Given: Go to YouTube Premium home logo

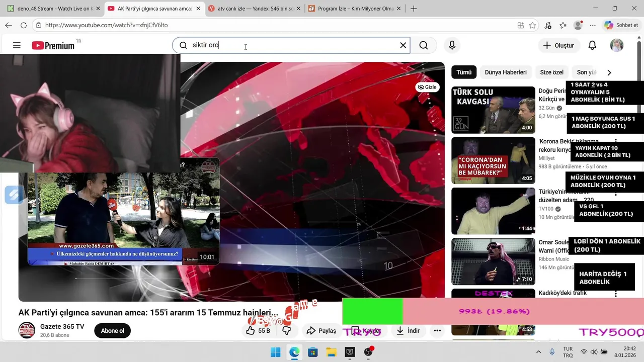Looking at the screenshot, I should 53,45.
